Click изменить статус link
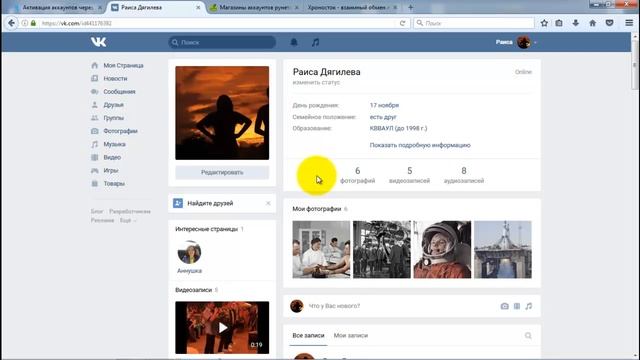640x360 pixels. (x=316, y=82)
